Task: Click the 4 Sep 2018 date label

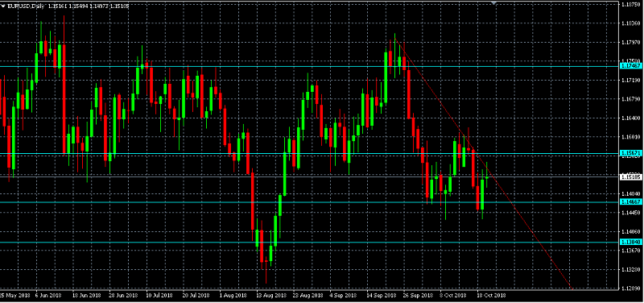Action: tap(344, 295)
